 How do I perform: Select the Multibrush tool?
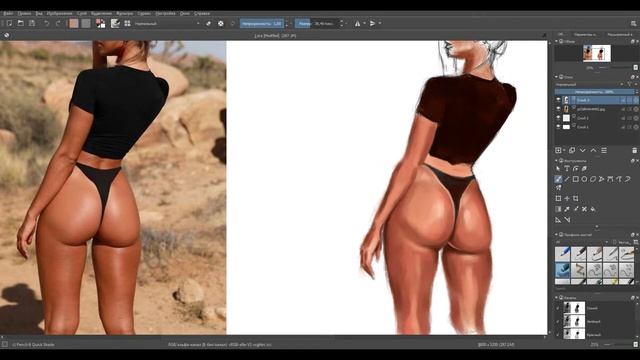558,188
